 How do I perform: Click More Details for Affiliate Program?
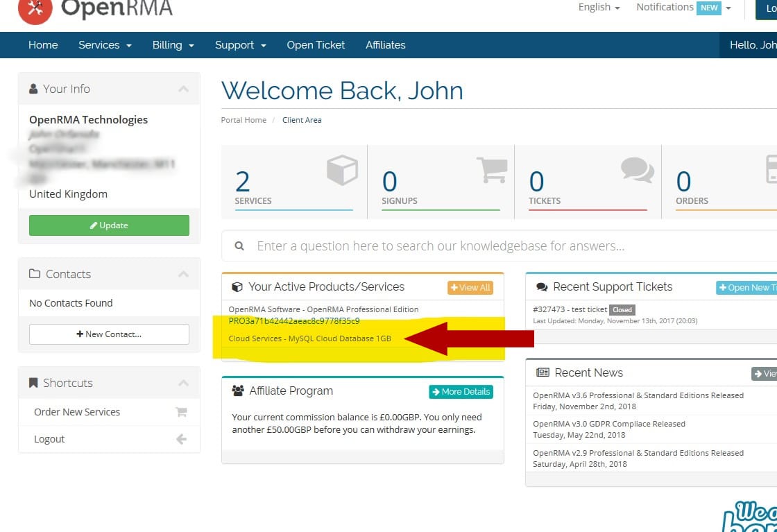(461, 392)
